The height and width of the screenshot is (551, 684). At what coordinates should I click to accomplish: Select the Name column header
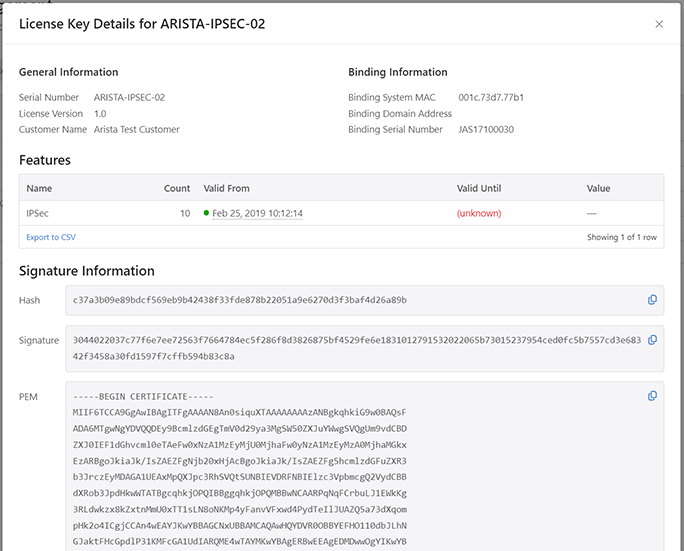click(39, 188)
